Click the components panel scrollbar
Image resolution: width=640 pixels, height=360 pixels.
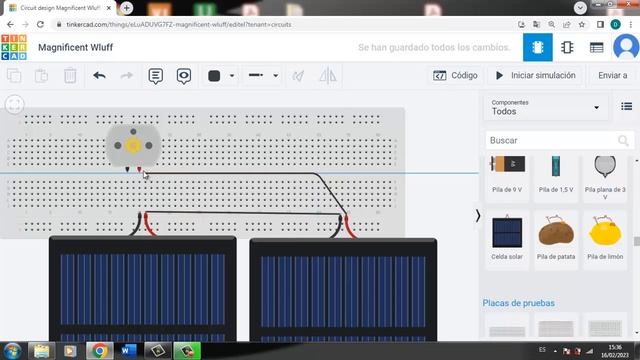click(x=637, y=241)
